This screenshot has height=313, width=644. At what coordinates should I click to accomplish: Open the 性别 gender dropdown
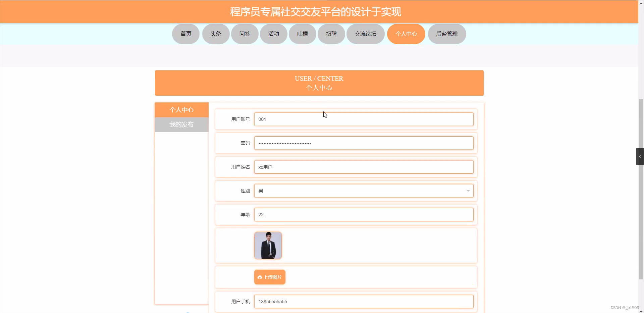pyautogui.click(x=364, y=190)
